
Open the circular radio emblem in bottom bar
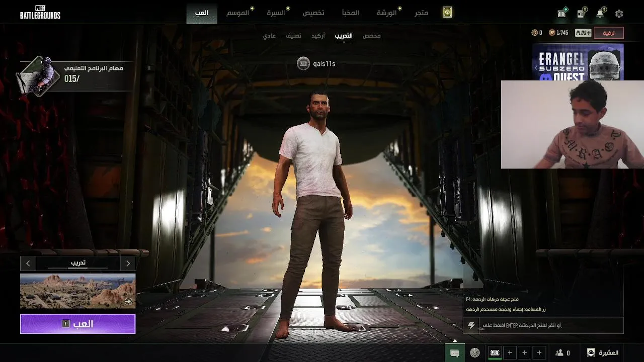475,353
